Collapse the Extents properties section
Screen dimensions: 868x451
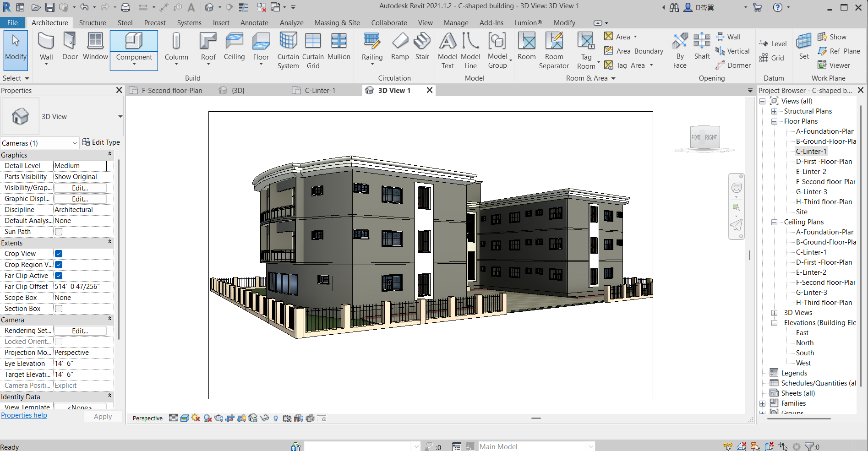pos(109,243)
